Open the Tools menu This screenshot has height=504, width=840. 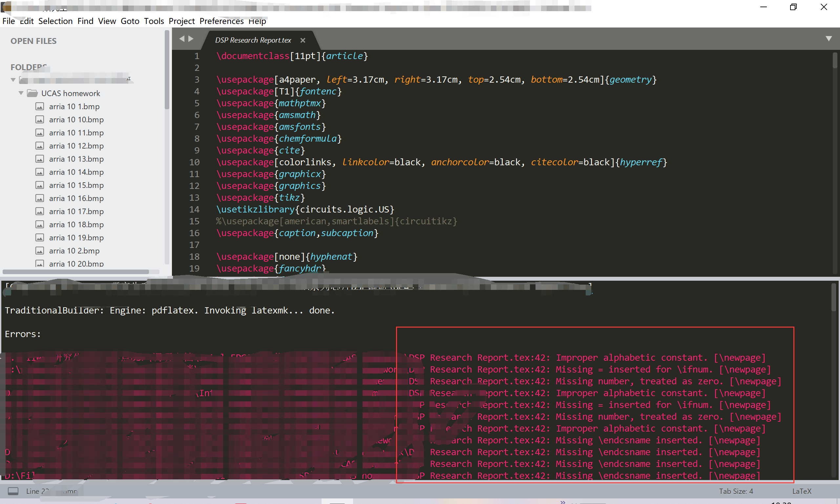tap(154, 21)
